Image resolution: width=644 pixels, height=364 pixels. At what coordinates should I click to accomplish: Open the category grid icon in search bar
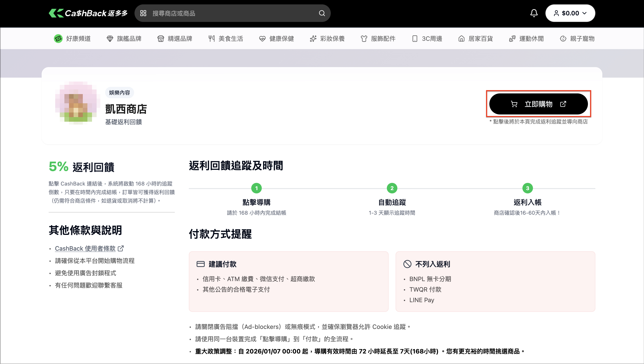(x=143, y=13)
